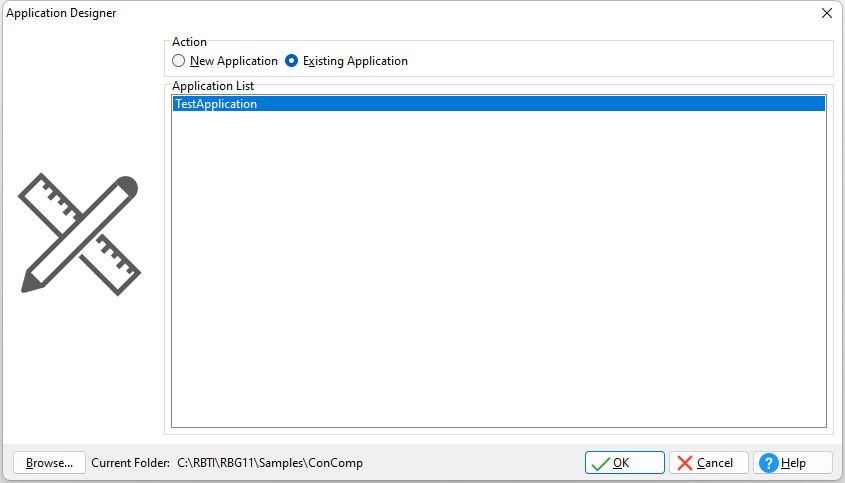Select the New Application radio button
This screenshot has width=845, height=483.
pos(178,61)
